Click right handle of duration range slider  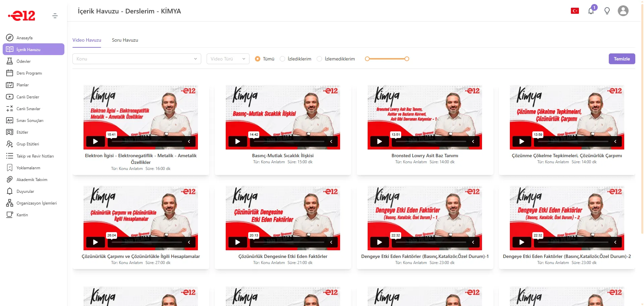407,59
